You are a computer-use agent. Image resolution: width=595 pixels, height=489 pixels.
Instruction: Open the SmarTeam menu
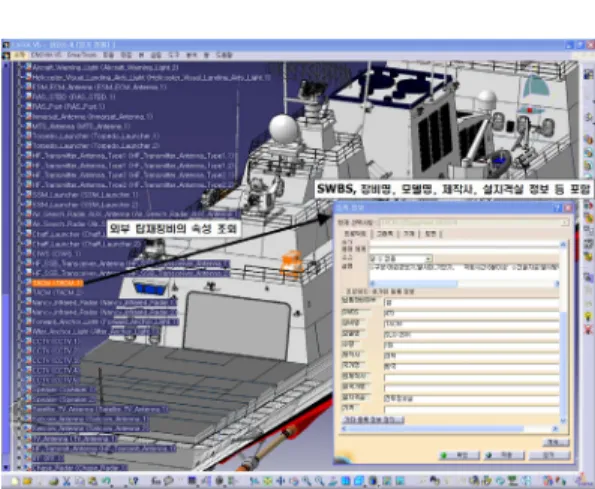(x=82, y=55)
